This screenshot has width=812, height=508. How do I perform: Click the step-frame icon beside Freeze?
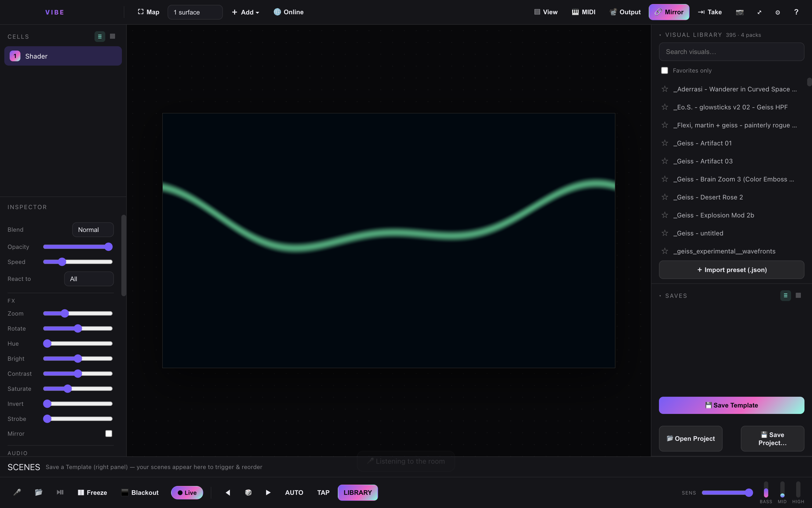coord(60,492)
